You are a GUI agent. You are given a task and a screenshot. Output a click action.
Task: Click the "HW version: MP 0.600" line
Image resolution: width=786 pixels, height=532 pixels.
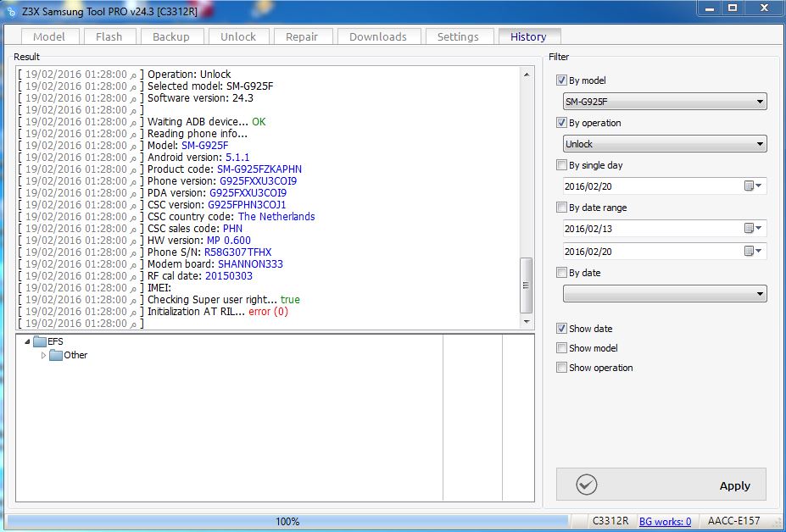coord(199,241)
